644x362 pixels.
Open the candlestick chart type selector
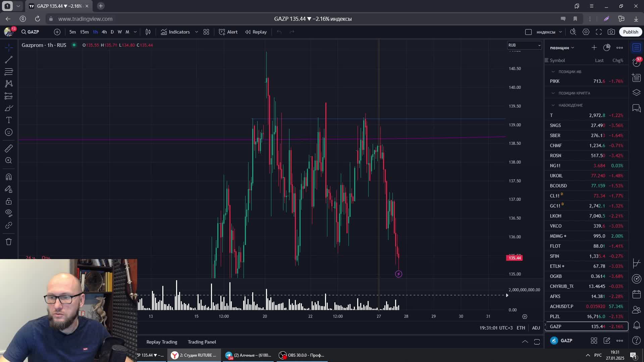tap(148, 32)
